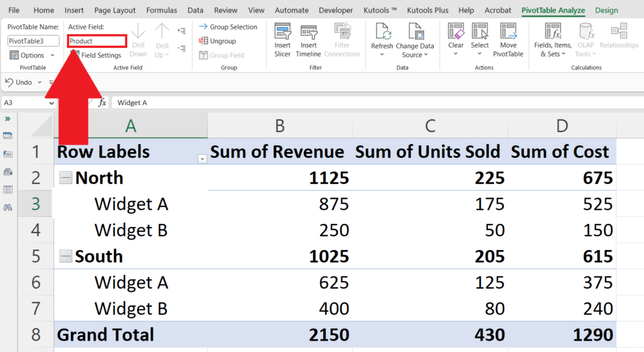The image size is (644, 352).
Task: Switch to the Review tab
Action: tap(226, 10)
